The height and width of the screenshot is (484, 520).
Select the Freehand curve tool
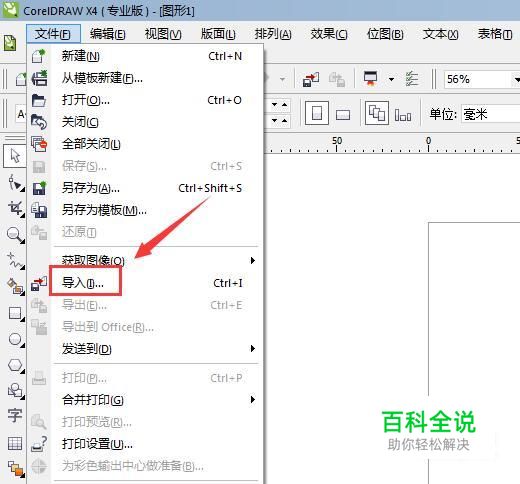click(15, 261)
